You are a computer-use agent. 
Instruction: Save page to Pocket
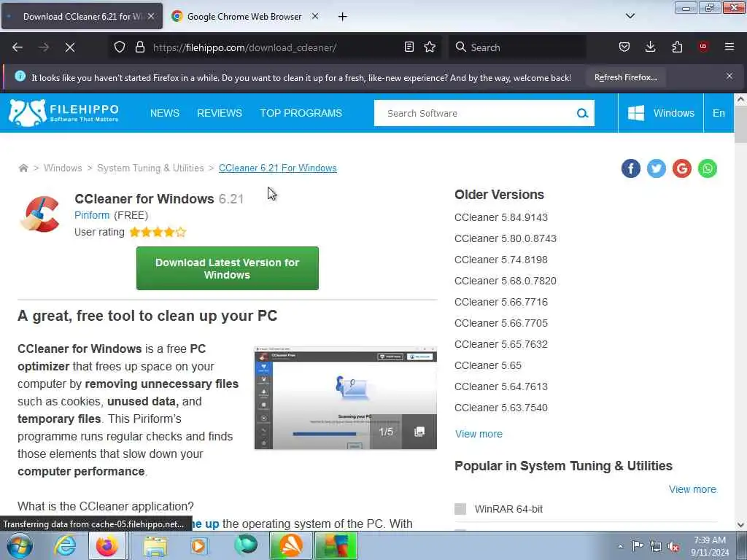[624, 47]
